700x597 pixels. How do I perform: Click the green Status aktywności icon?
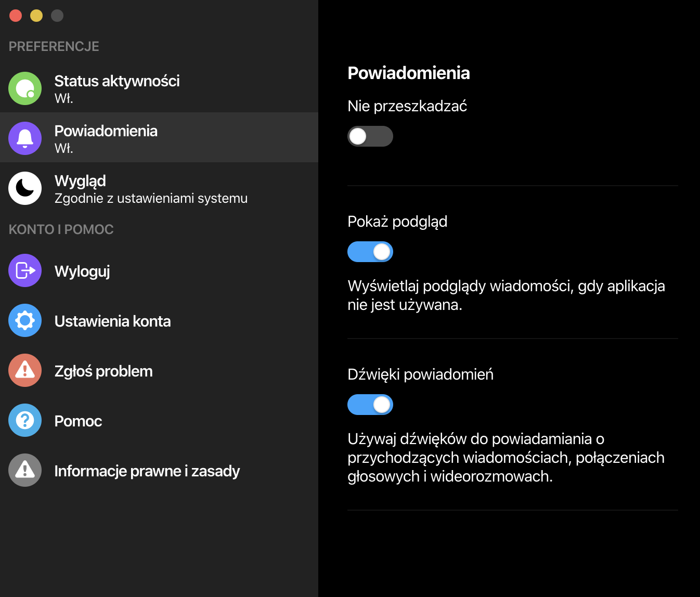(x=25, y=88)
